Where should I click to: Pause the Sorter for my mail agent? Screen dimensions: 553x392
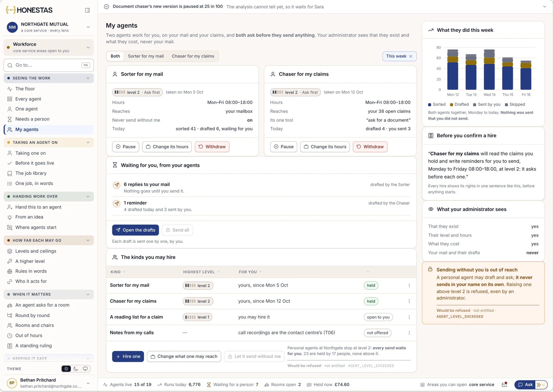(126, 147)
